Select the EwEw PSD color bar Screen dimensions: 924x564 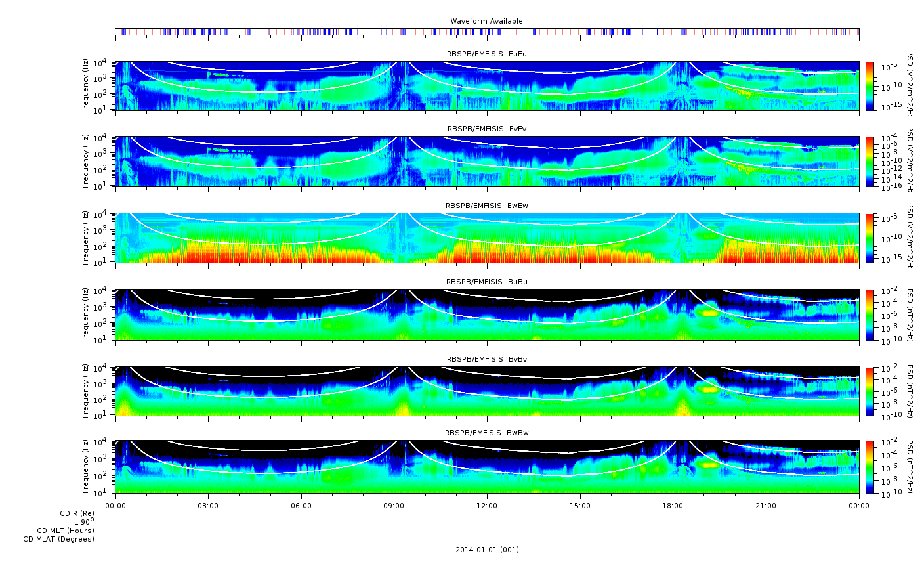870,238
